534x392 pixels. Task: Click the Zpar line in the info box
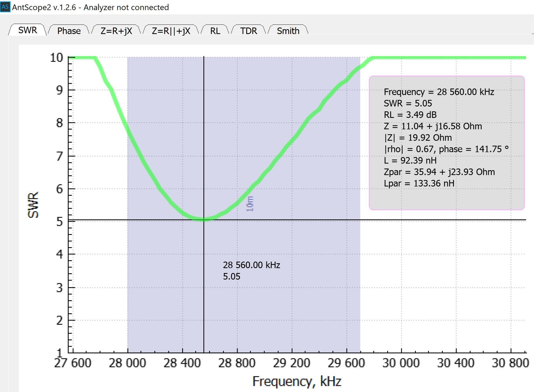coord(439,172)
